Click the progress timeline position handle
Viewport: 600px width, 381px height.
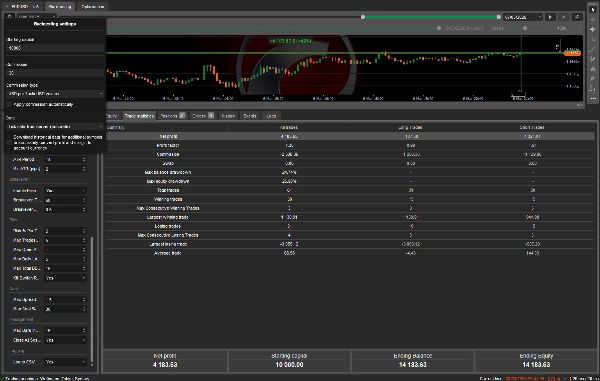[x=439, y=28]
